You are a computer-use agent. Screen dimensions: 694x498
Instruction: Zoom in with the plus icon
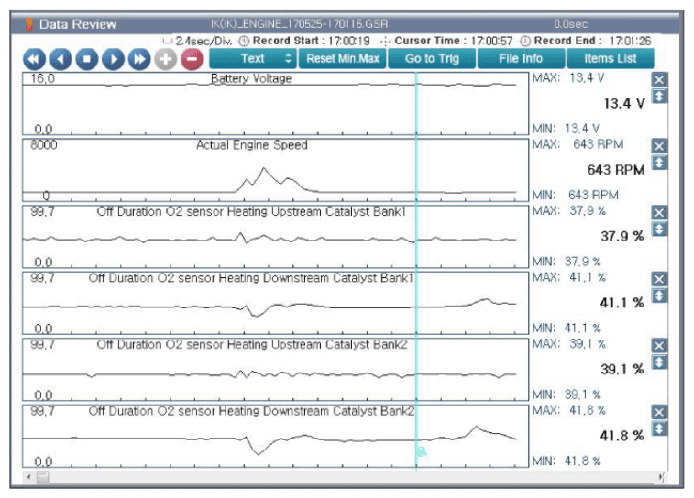click(164, 59)
